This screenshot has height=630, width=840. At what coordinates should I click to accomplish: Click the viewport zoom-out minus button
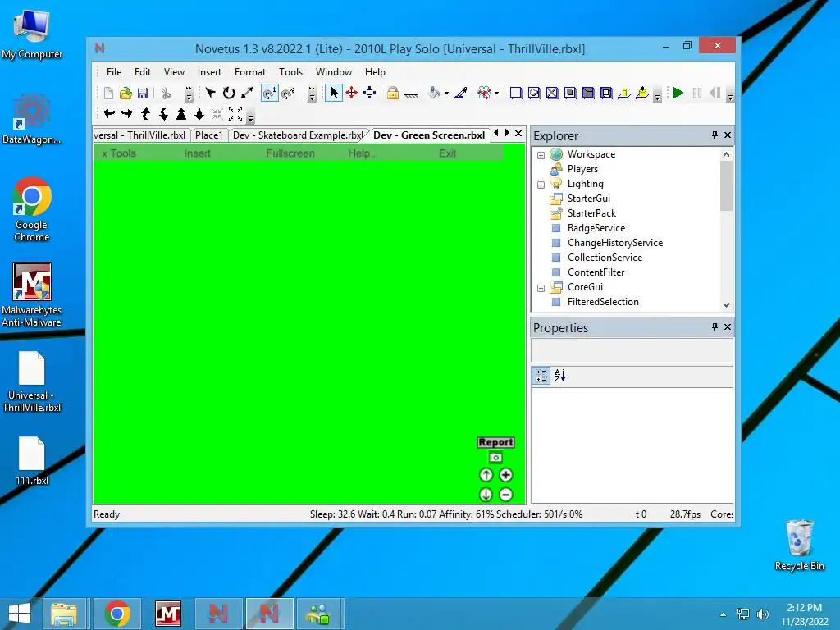coord(505,495)
